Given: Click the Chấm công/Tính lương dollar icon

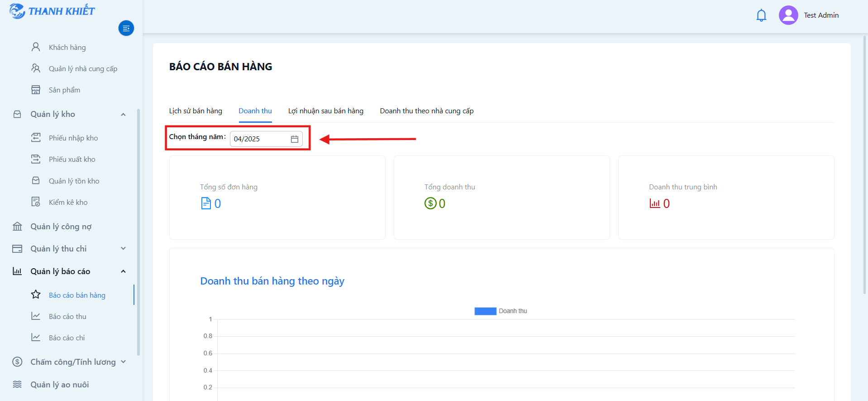Looking at the screenshot, I should (17, 362).
